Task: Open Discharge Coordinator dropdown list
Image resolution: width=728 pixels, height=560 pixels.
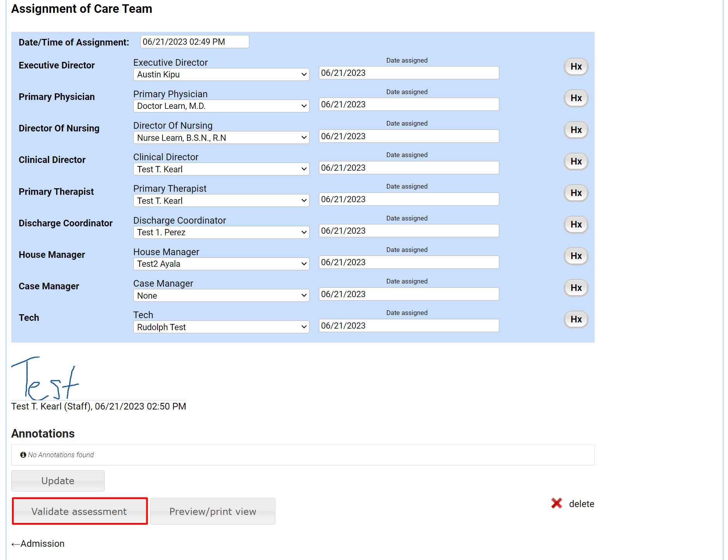Action: pos(221,232)
